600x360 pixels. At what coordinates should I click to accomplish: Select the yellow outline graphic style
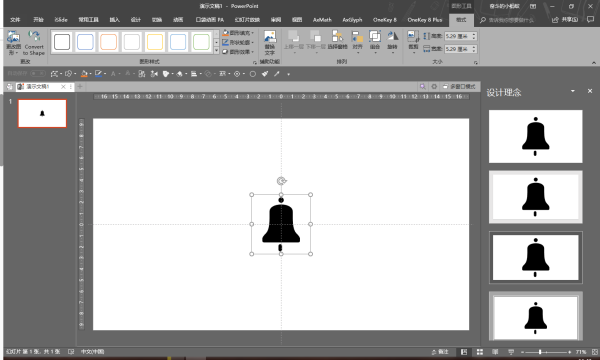pos(155,42)
